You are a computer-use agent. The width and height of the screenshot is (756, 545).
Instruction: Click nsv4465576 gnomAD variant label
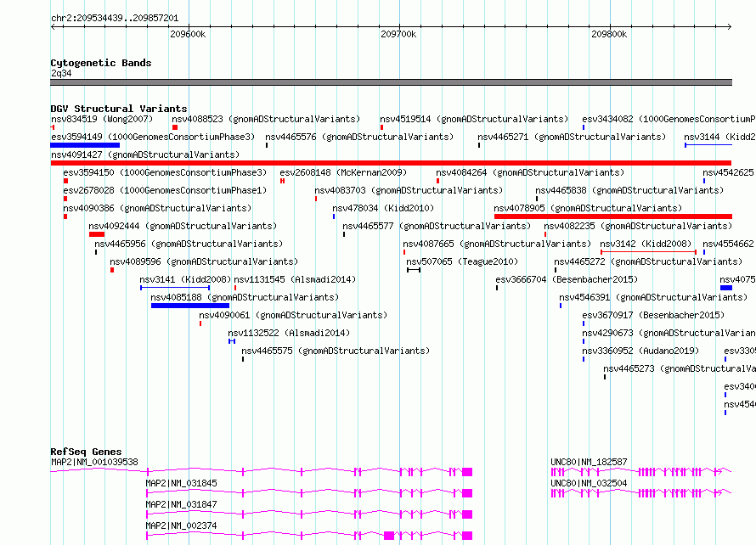[x=359, y=137]
